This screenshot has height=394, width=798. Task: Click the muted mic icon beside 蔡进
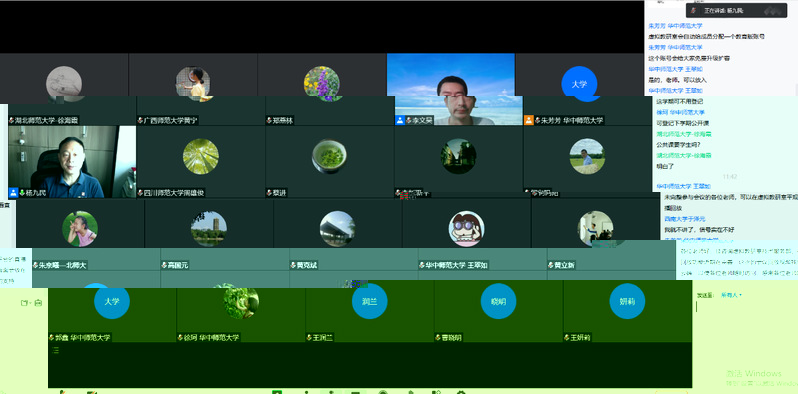click(269, 193)
